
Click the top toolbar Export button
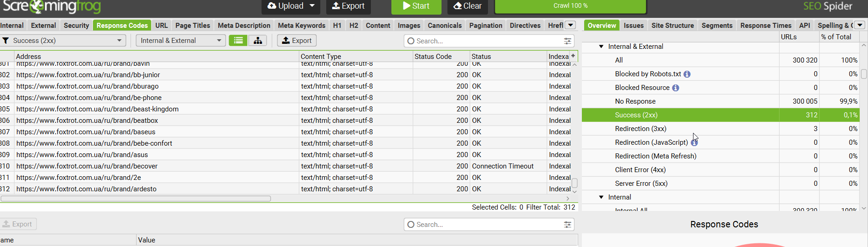coord(348,6)
